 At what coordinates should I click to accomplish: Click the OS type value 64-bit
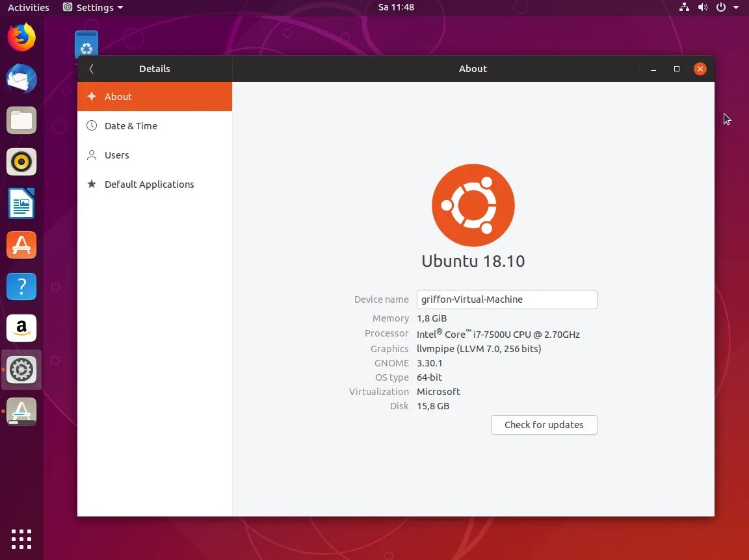429,377
